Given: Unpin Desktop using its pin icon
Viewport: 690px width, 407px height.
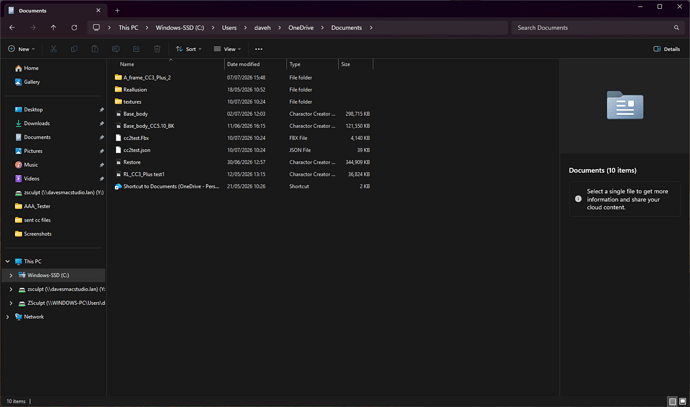Looking at the screenshot, I should tap(101, 110).
